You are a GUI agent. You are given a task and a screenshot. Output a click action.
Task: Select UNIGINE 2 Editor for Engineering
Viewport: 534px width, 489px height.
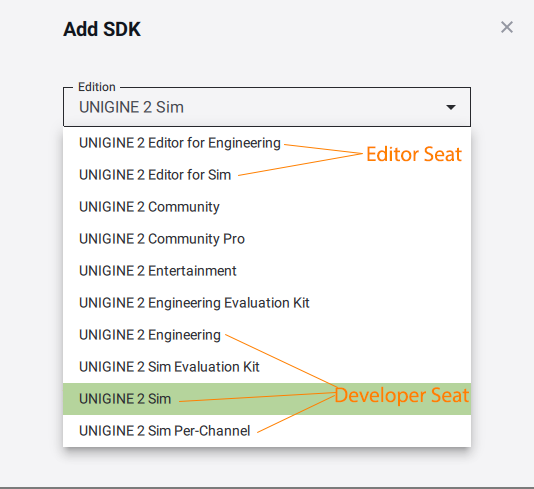coord(267,143)
